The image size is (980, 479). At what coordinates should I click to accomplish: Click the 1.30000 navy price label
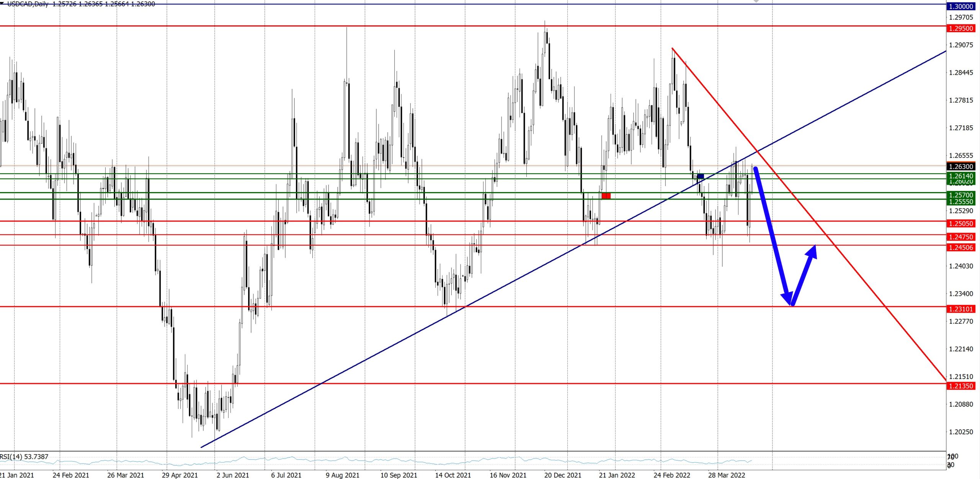click(961, 7)
